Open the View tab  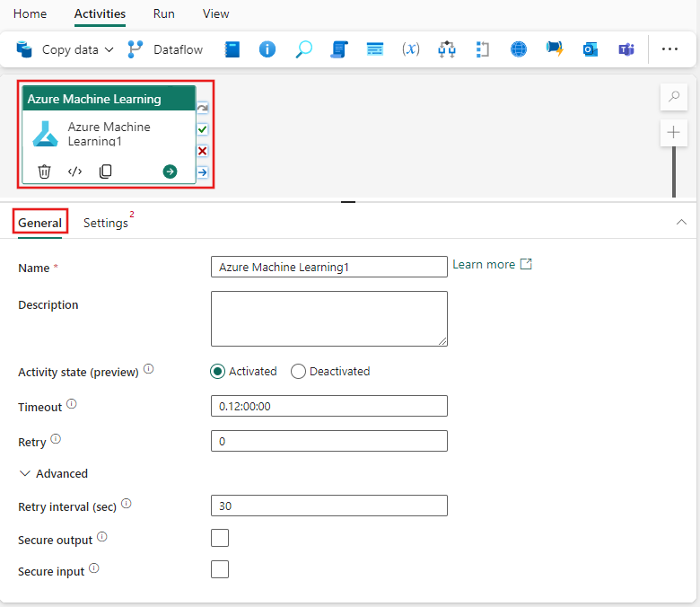pyautogui.click(x=215, y=13)
